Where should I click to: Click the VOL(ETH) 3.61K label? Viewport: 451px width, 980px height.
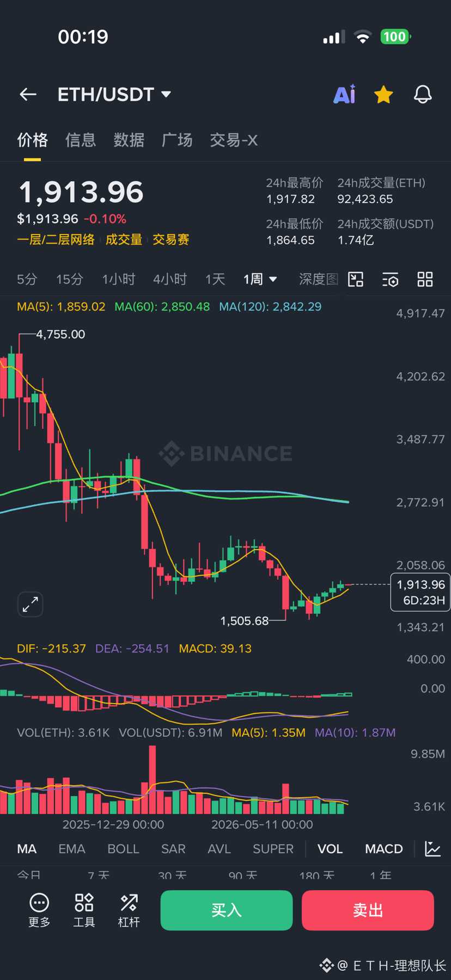tap(63, 732)
